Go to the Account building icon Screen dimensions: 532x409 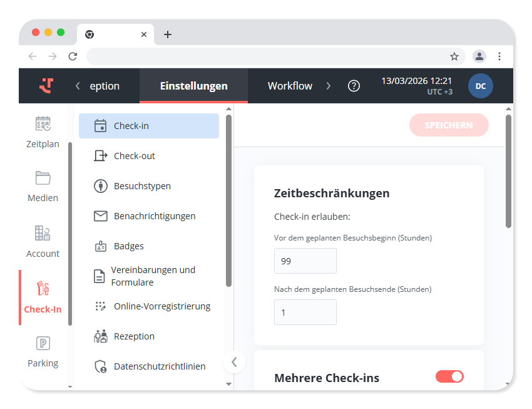43,233
